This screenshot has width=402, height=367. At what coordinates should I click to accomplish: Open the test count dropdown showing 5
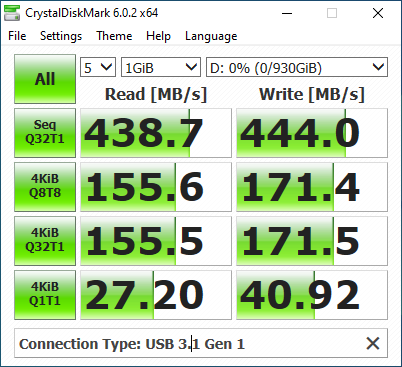click(98, 67)
